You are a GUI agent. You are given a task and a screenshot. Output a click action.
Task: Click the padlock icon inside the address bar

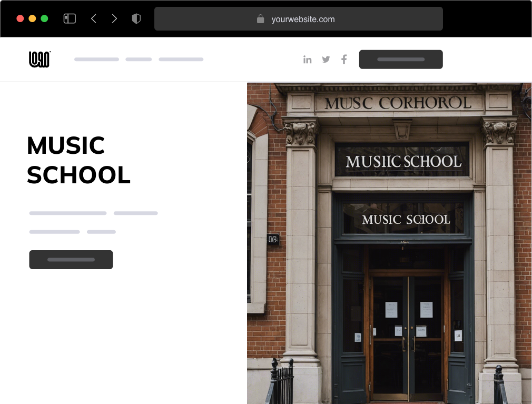pos(260,19)
